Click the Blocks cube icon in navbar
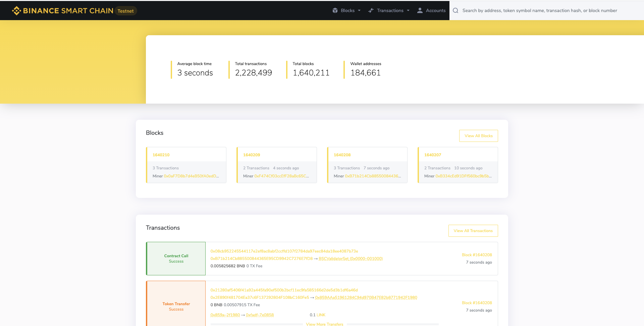The image size is (644, 326). [x=335, y=10]
